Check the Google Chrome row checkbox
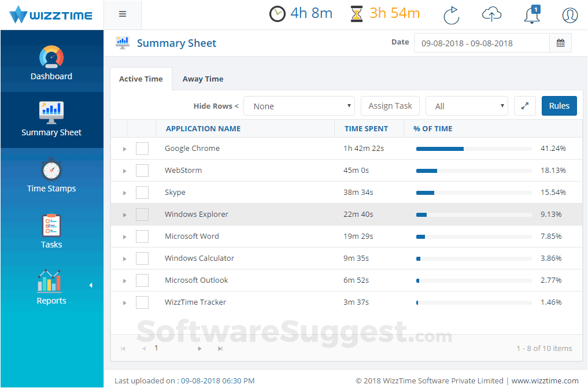This screenshot has height=388, width=588. click(142, 149)
